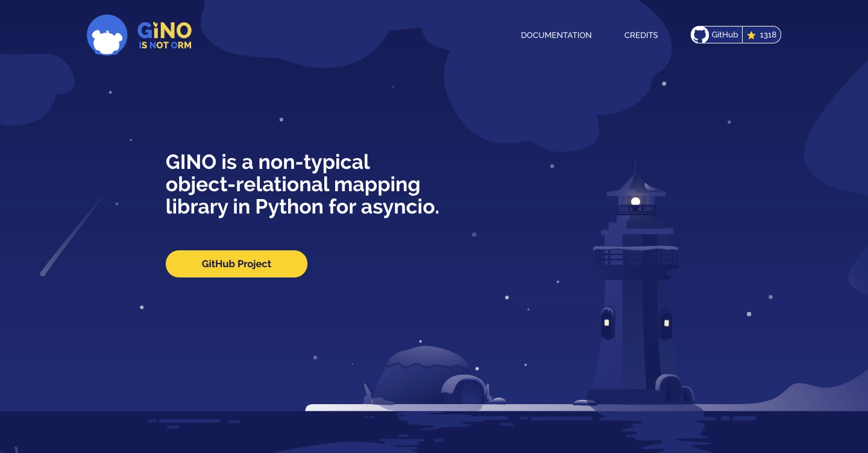The width and height of the screenshot is (868, 453).
Task: Click the GitHub octocat icon
Action: 700,35
